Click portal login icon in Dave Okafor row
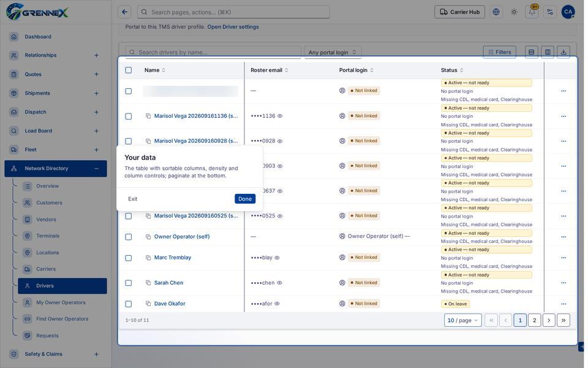 pos(342,304)
